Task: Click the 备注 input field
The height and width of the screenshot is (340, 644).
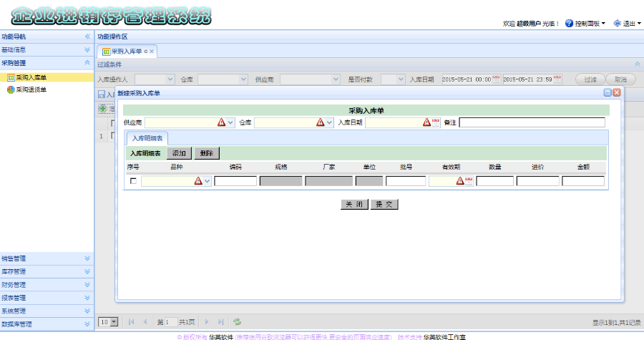Action: (532, 122)
